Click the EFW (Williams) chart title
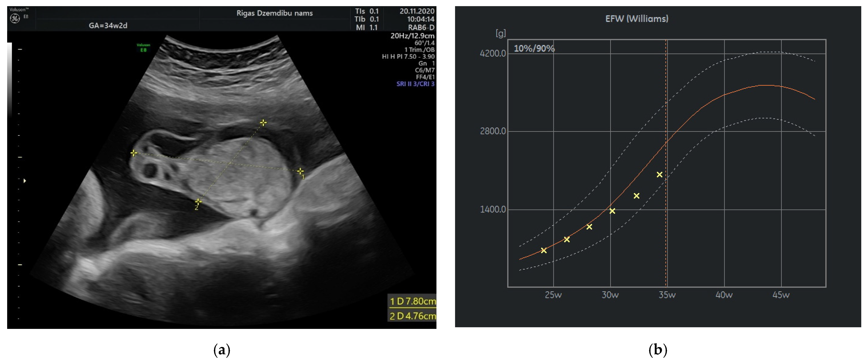 coord(637,19)
